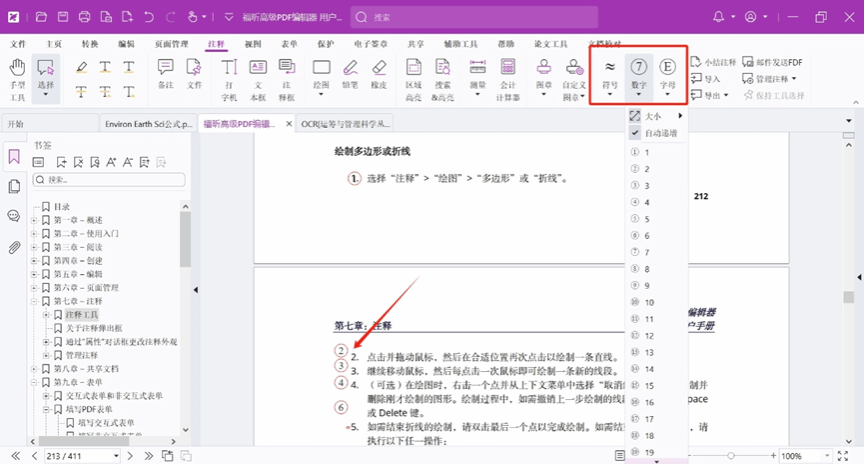Expand the 第八章 – 共享文档 bookmark
Image resolution: width=864 pixels, height=464 pixels.
pos(35,369)
